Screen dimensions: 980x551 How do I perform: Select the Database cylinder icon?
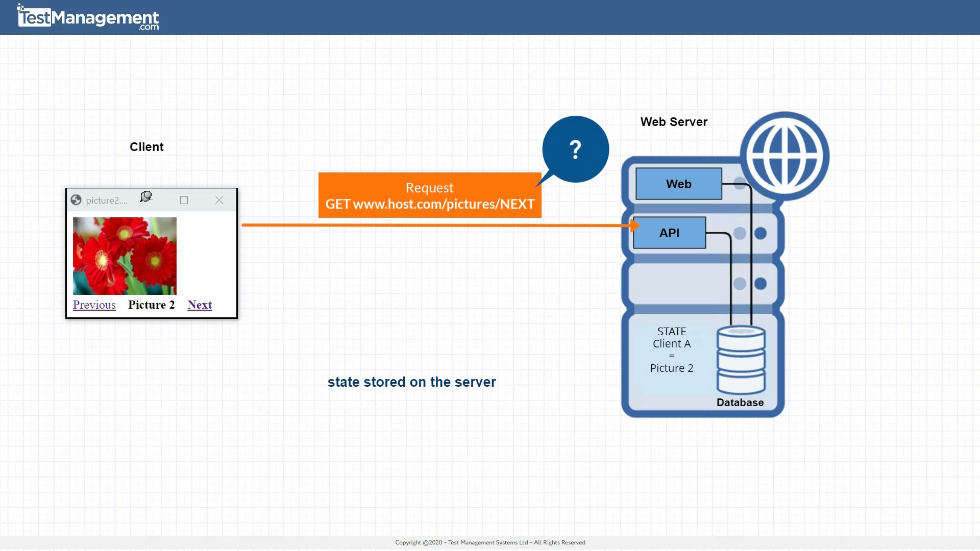[x=741, y=360]
